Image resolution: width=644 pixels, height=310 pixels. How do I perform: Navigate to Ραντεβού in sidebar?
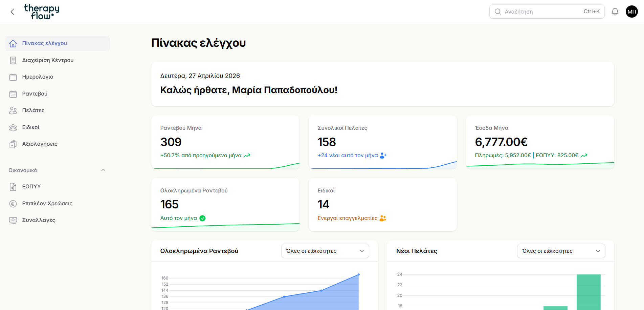coord(58,94)
